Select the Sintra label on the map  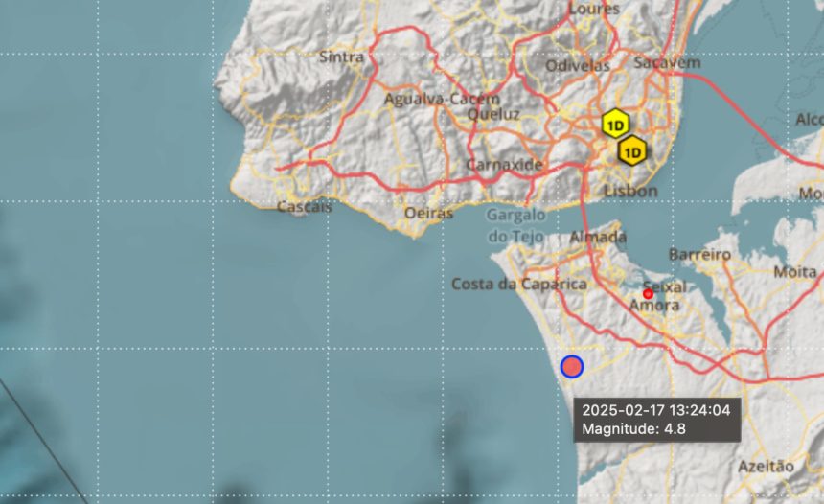click(x=342, y=57)
